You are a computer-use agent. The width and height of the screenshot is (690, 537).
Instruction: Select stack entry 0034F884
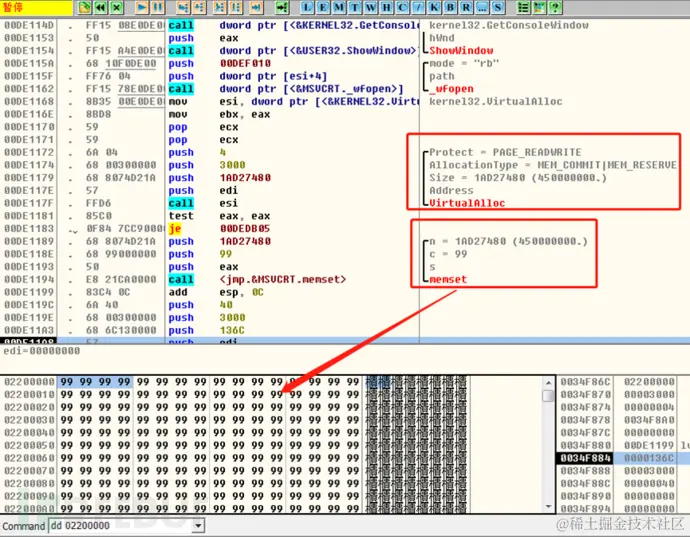point(585,458)
